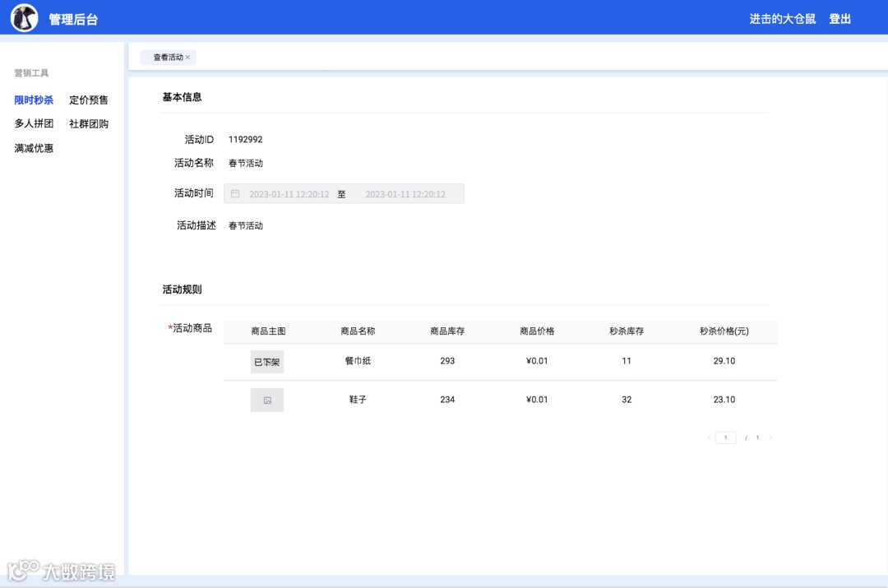
Task: Click the end time field after 至
Action: [405, 194]
